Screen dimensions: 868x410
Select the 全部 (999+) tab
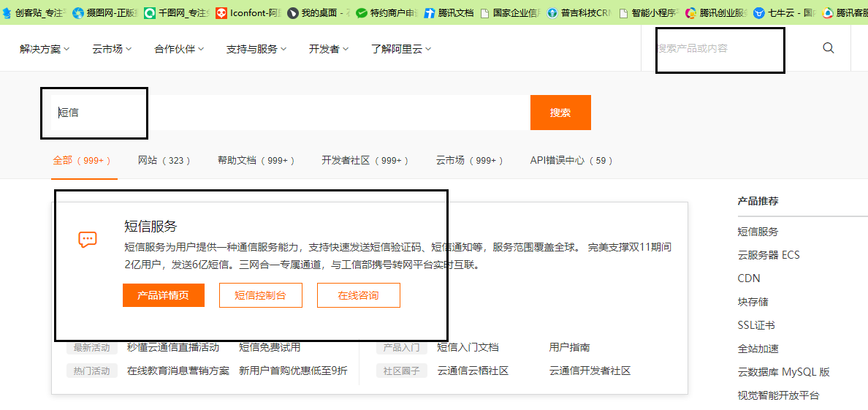click(x=82, y=160)
